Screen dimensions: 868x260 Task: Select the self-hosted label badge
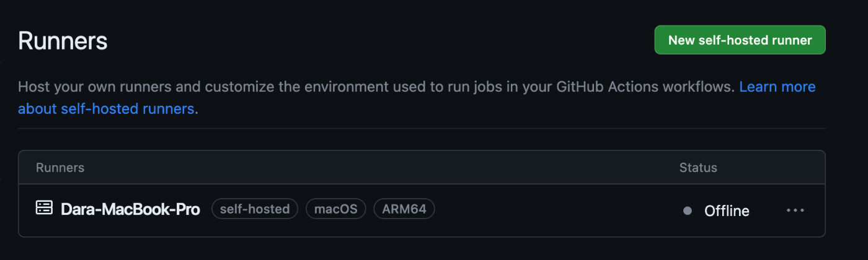point(255,209)
